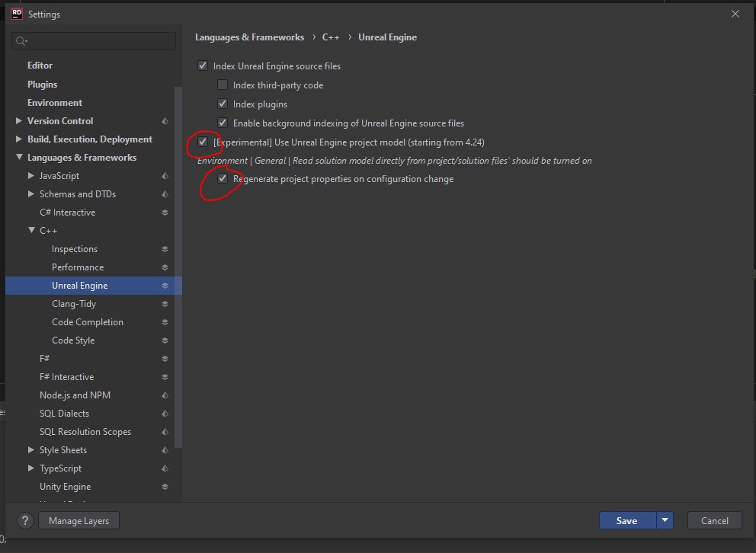Image resolution: width=756 pixels, height=553 pixels.
Task: Expand the Version Control section
Action: click(19, 120)
